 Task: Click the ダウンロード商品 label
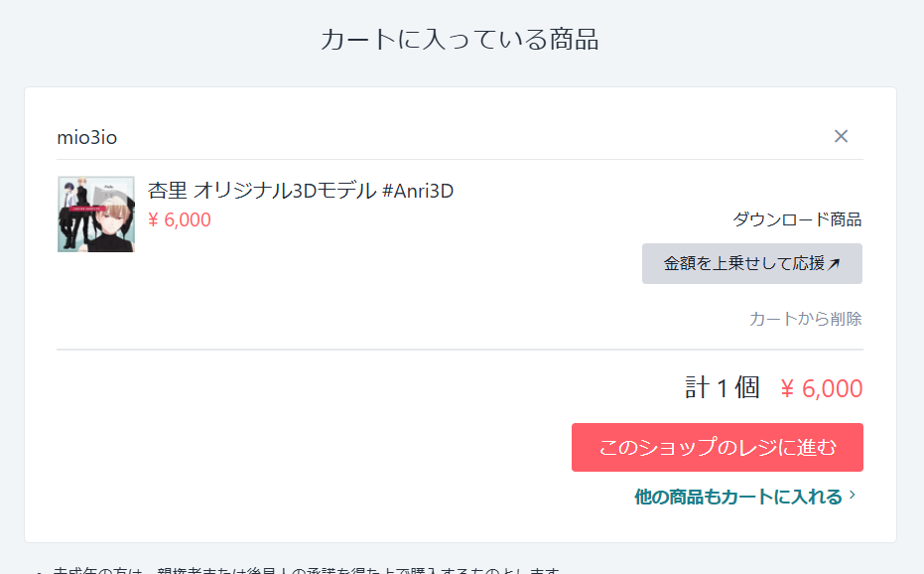point(797,219)
